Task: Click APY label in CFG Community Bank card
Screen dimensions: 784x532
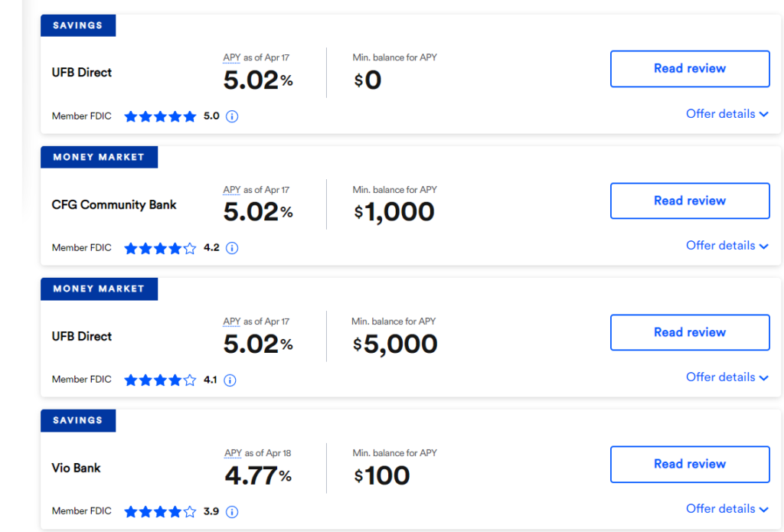Action: tap(231, 190)
